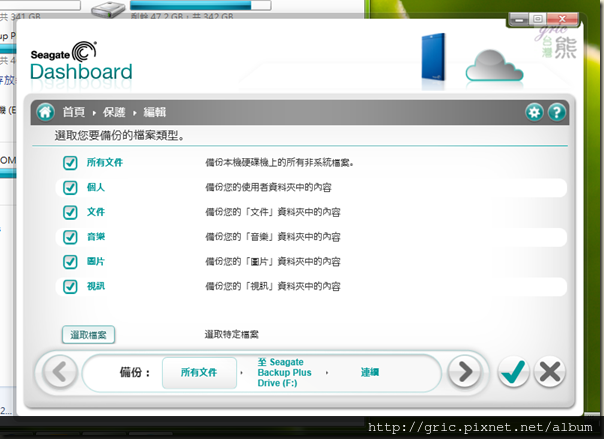
Task: Select the blue Seagate drive icon
Action: [434, 57]
